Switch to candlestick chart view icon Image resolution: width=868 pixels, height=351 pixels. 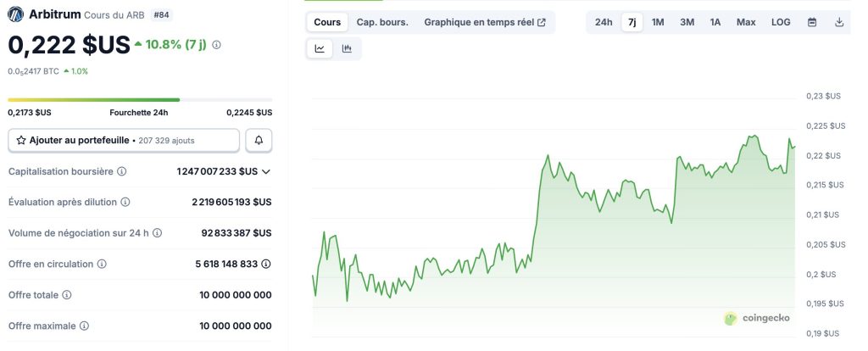coord(347,48)
